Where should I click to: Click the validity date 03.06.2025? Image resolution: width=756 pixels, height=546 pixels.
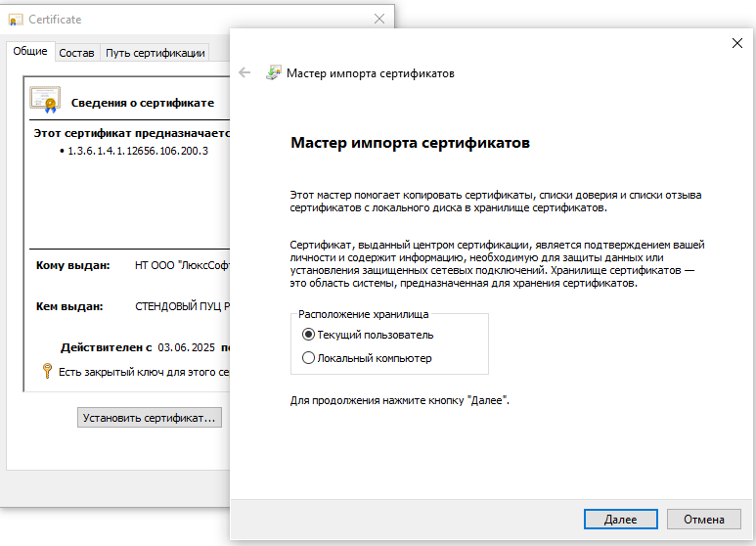click(187, 347)
